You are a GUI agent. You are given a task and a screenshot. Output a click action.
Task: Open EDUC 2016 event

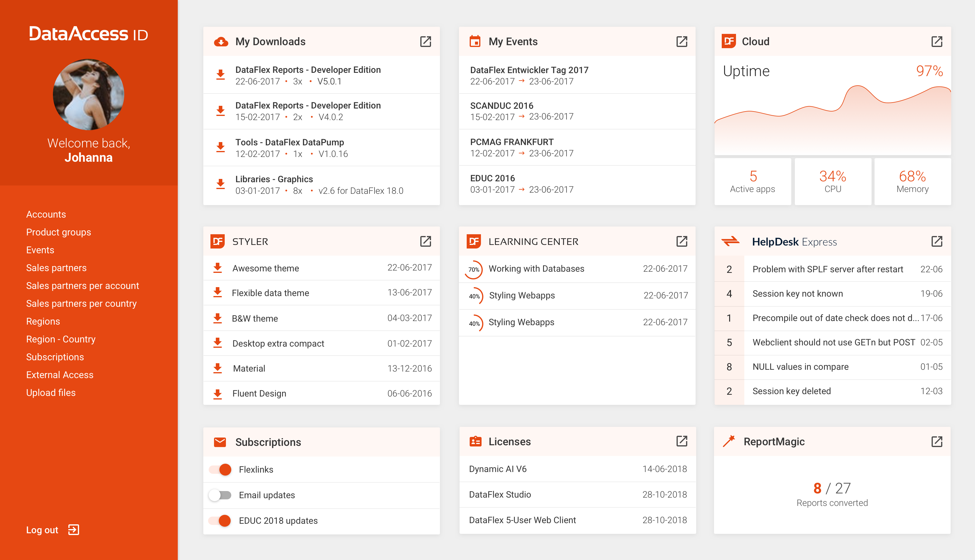[x=577, y=184]
